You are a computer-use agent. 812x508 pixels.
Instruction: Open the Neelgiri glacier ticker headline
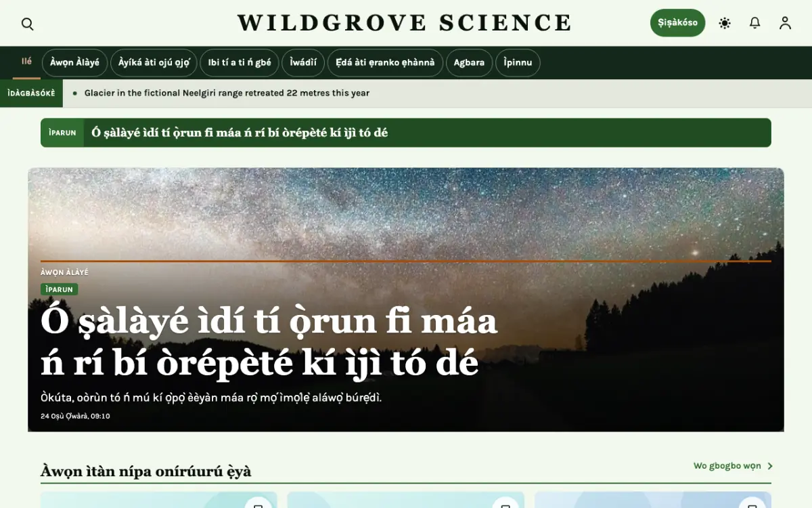(x=227, y=93)
